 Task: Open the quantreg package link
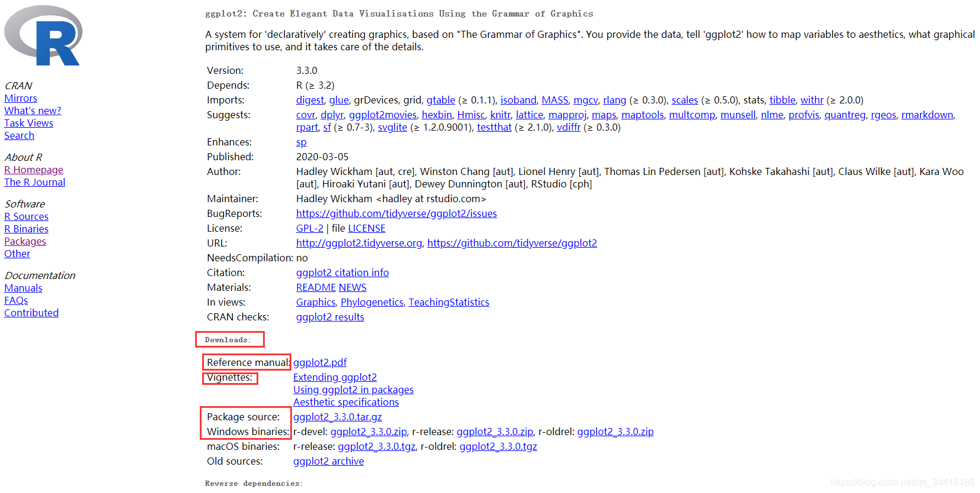pos(845,115)
